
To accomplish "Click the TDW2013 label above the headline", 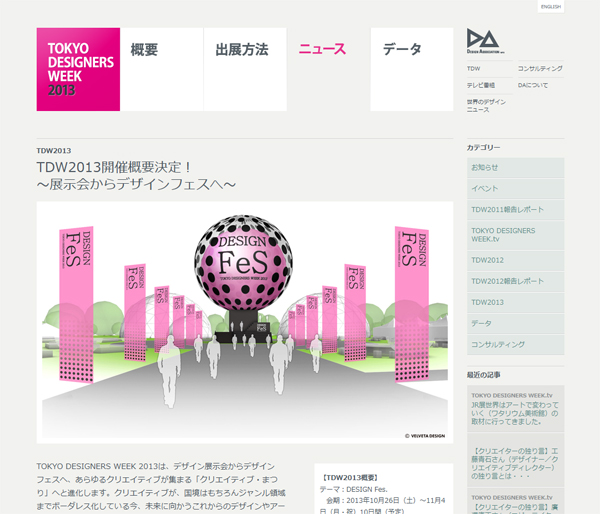I will point(54,151).
